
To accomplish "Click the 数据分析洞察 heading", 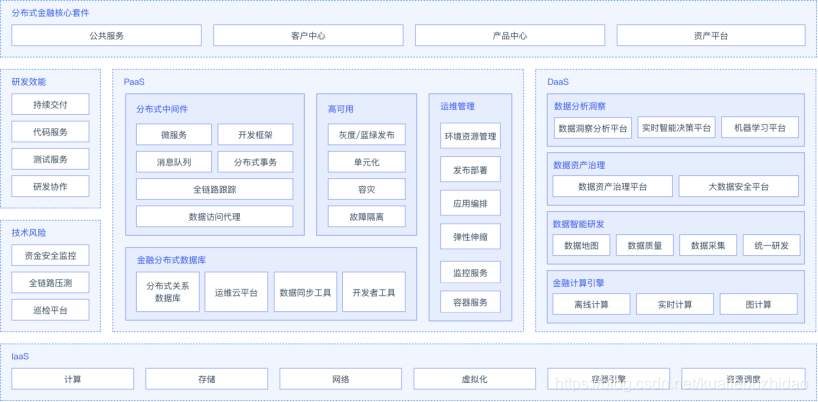I will click(580, 106).
